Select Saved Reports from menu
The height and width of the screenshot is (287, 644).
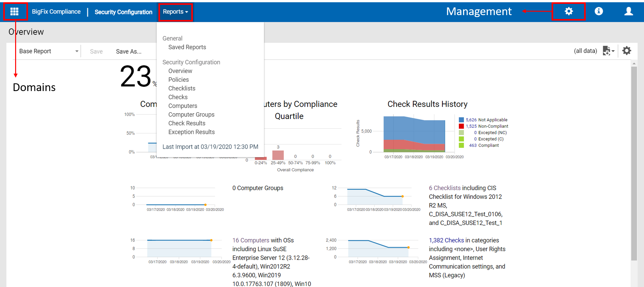tap(187, 47)
